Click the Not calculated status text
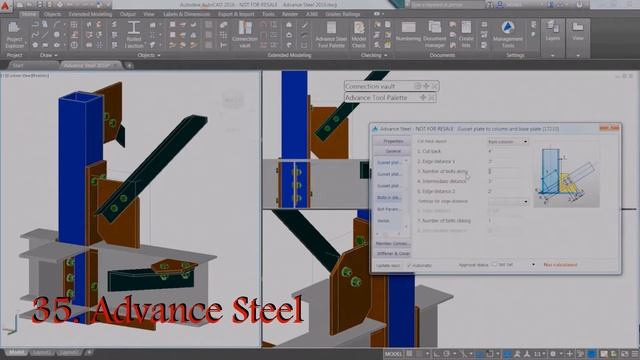The height and width of the screenshot is (360, 640). point(560,265)
